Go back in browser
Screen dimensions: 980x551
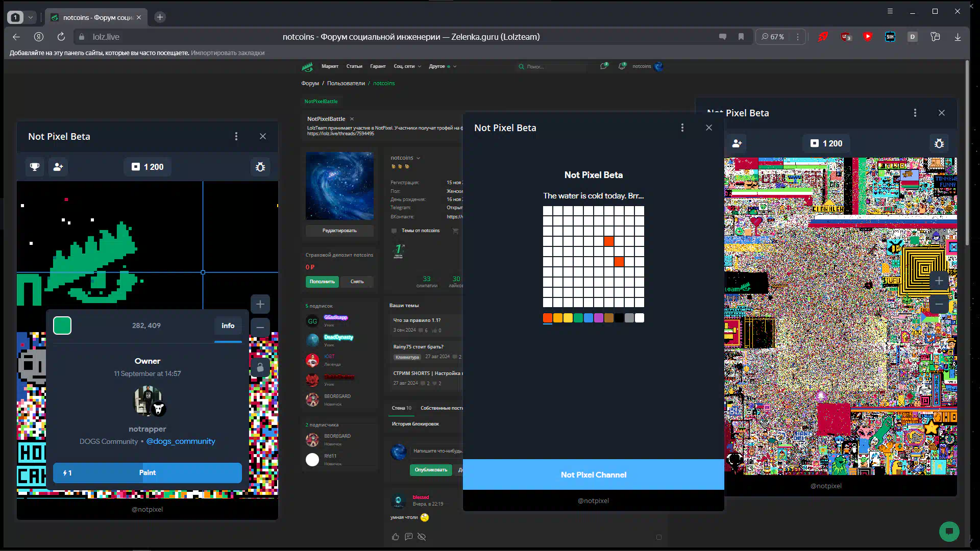tap(16, 37)
